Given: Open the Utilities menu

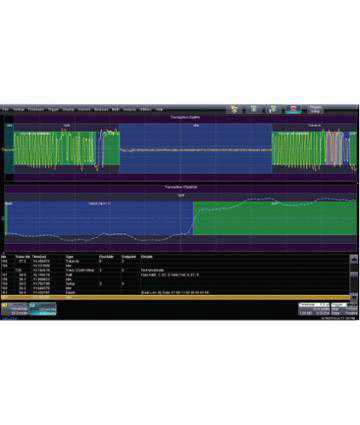Looking at the screenshot, I should [146, 110].
